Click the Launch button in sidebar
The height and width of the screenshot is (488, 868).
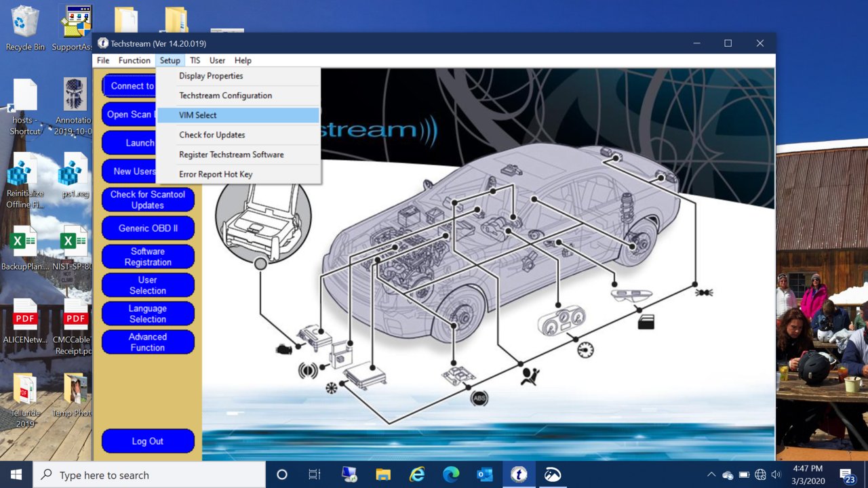coord(129,143)
